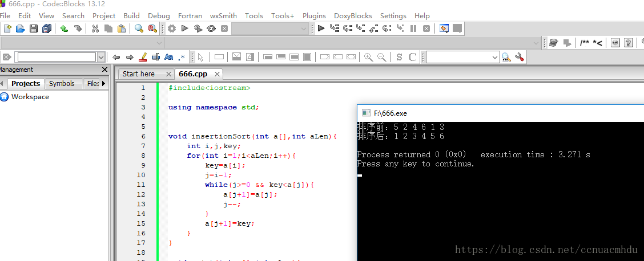Screen dimensions: 644x261
Task: Open the debugging windows menu
Action: (444, 28)
